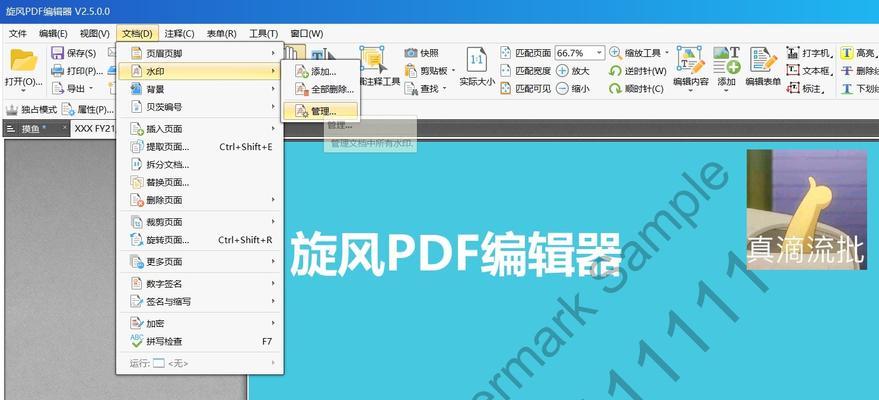This screenshot has height=400, width=879.
Task: Choose Add (添加...) in watermark submenu
Action: (320, 72)
